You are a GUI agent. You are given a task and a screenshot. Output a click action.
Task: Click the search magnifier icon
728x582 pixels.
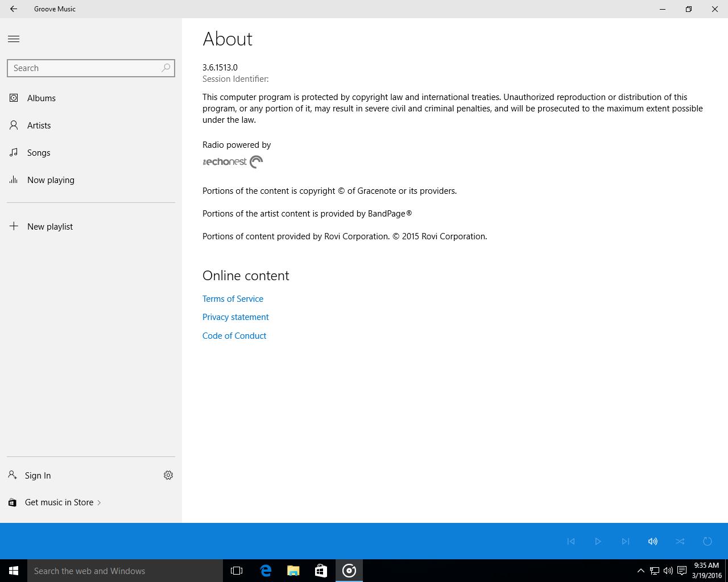(166, 68)
